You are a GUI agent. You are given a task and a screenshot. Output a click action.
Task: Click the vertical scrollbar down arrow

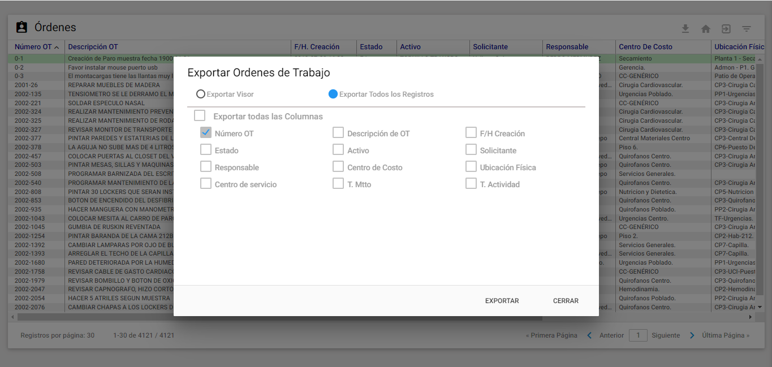(x=760, y=307)
